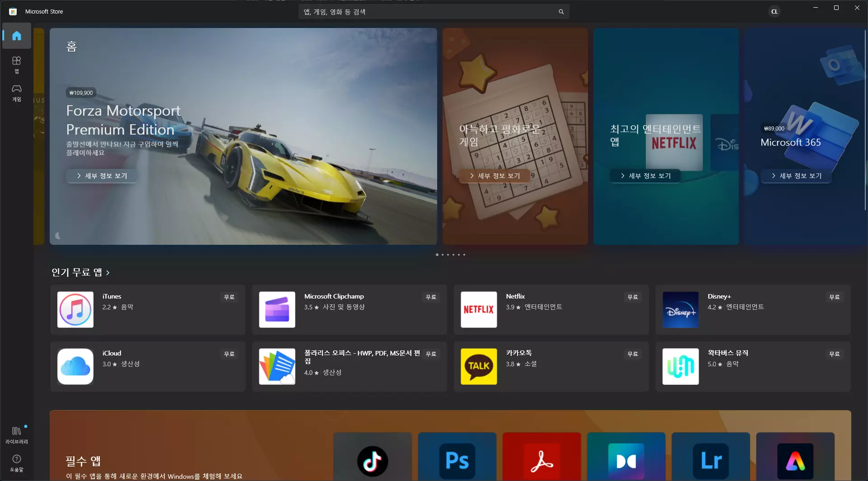Open the 왁타버스 뮤직 app icon
The width and height of the screenshot is (868, 481).
coord(681,366)
